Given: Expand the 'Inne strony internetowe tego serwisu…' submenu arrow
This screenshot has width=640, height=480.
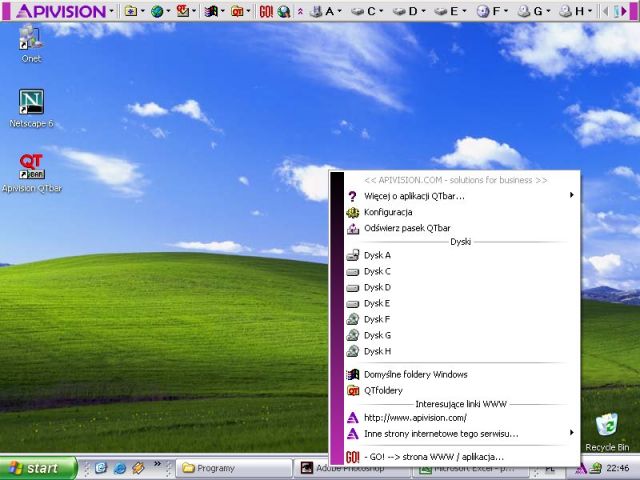Looking at the screenshot, I should pyautogui.click(x=572, y=432).
